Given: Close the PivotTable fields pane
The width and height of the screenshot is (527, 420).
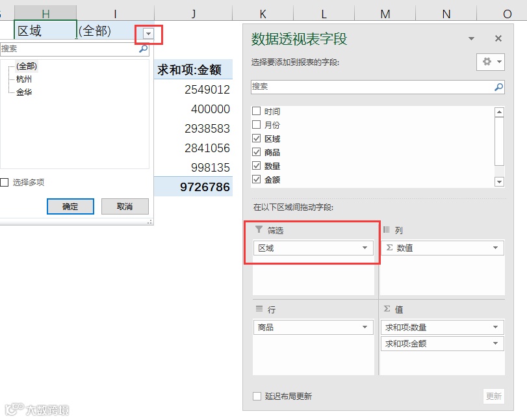Looking at the screenshot, I should pos(498,38).
